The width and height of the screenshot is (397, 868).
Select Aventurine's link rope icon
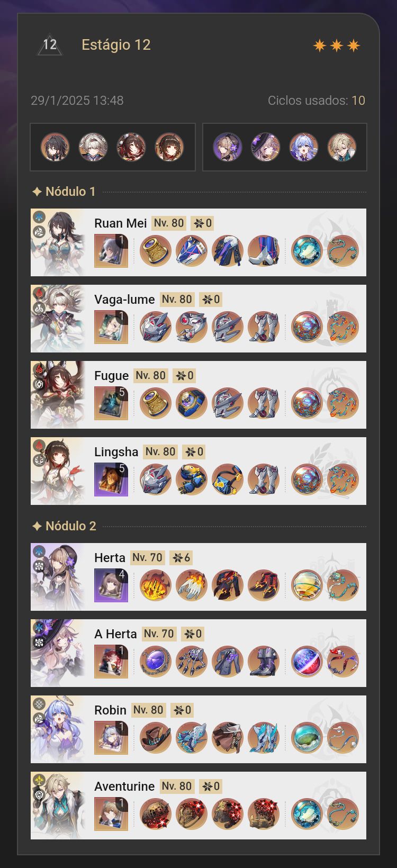[343, 814]
